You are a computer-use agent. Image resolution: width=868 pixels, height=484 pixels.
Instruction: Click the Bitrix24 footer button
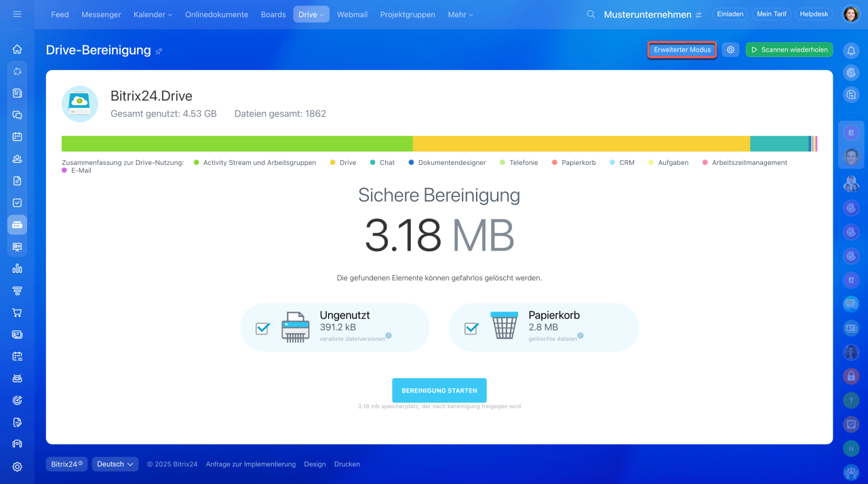click(66, 464)
